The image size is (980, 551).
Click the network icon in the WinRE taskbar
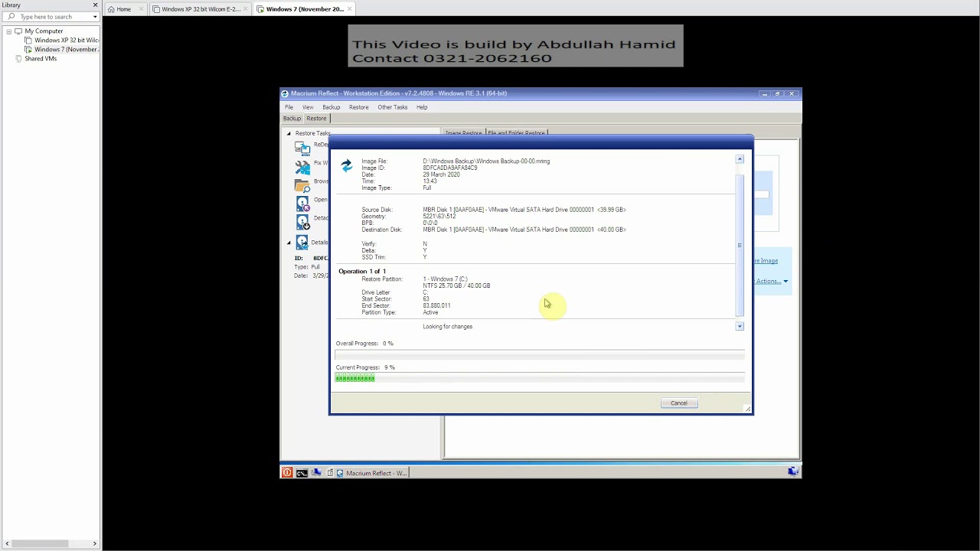tap(316, 473)
